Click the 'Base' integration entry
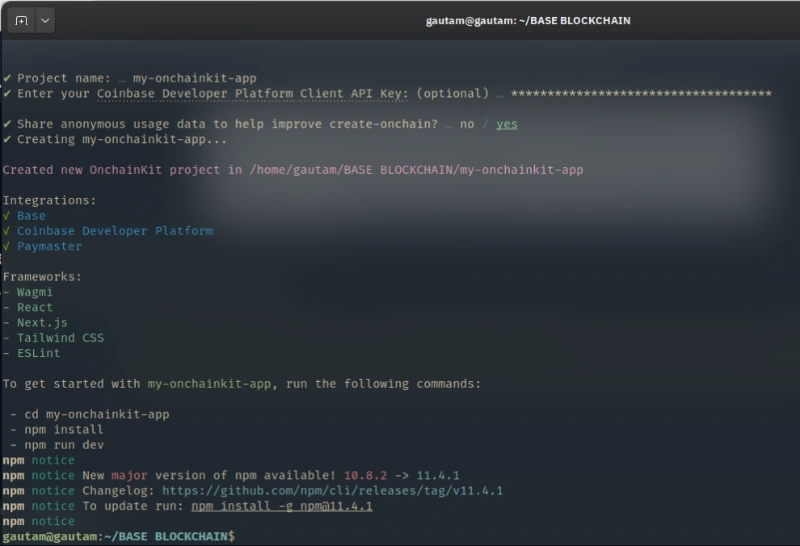This screenshot has width=800, height=546. 31,216
